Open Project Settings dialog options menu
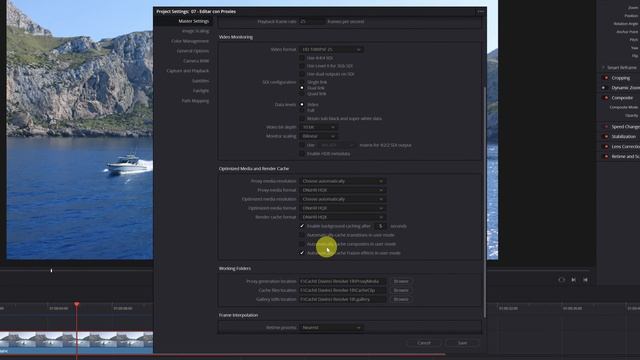Viewport: 640px width, 360px height. 480,11
